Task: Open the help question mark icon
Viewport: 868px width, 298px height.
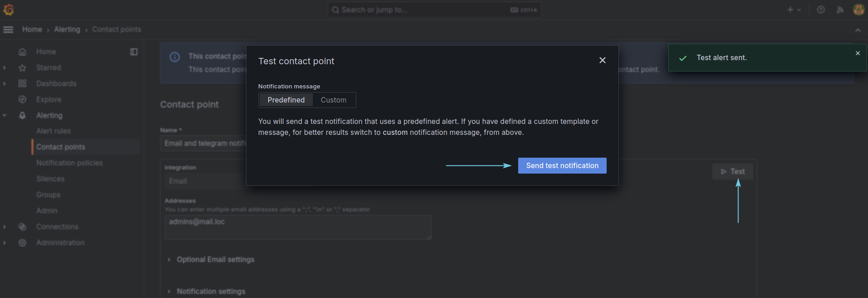Action: (821, 10)
